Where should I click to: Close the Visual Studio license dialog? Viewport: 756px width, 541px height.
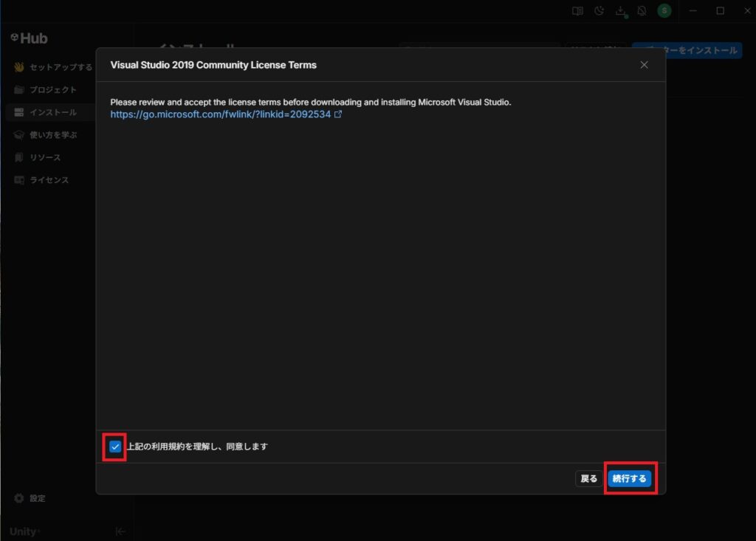pos(644,65)
